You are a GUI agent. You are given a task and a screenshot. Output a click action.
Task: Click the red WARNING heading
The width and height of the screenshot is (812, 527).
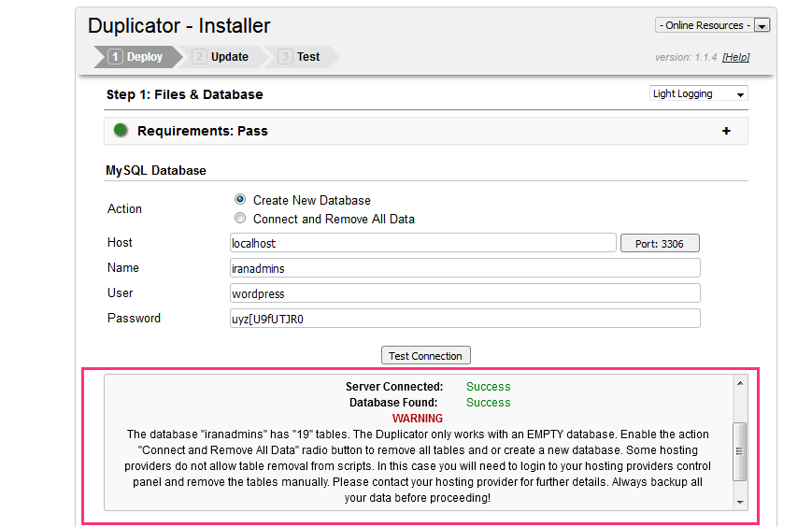point(418,419)
